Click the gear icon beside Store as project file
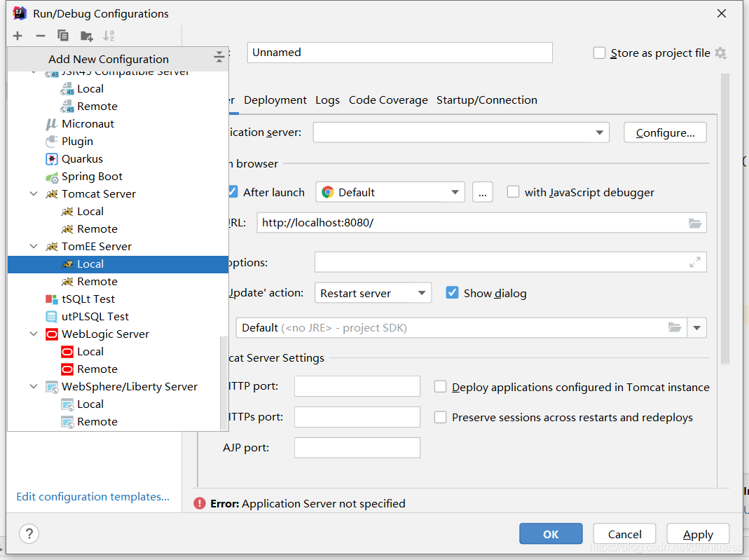The image size is (749, 560). click(x=721, y=53)
